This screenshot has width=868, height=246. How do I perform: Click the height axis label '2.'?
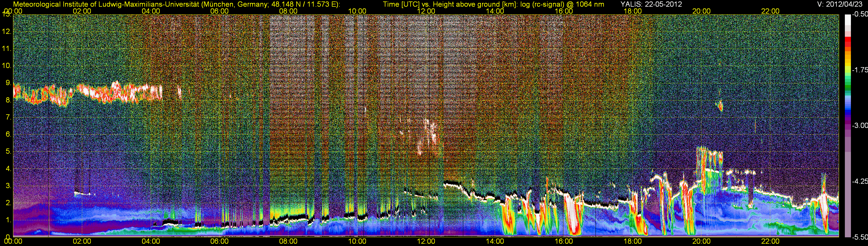8,203
